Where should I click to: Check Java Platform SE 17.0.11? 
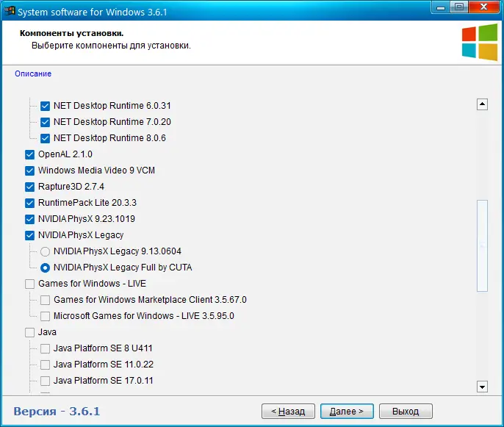pos(45,381)
